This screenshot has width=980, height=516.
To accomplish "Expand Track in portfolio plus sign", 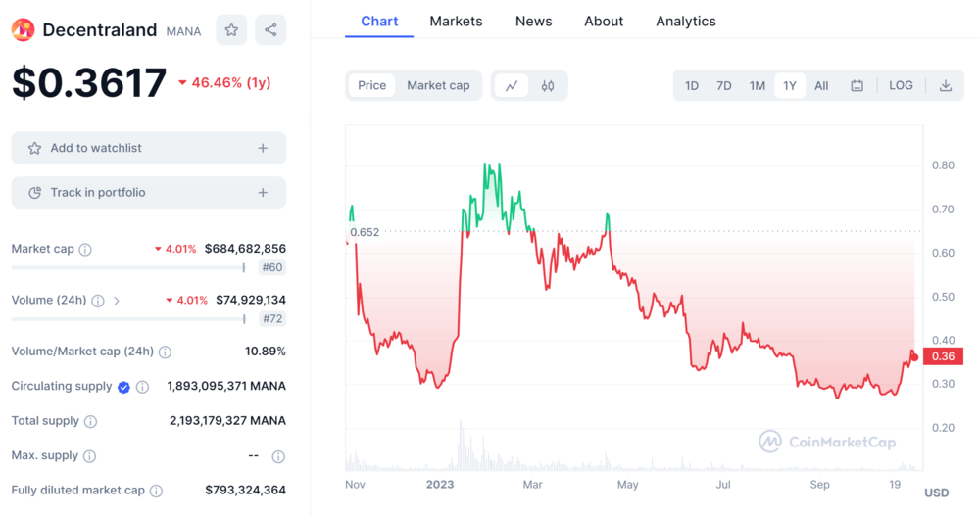I will click(x=263, y=193).
